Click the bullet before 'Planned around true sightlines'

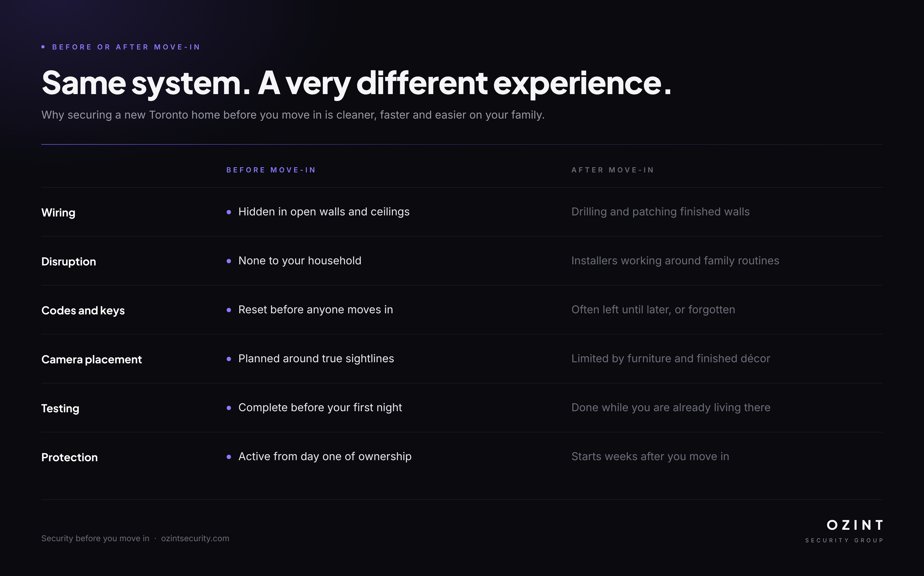[x=229, y=359]
